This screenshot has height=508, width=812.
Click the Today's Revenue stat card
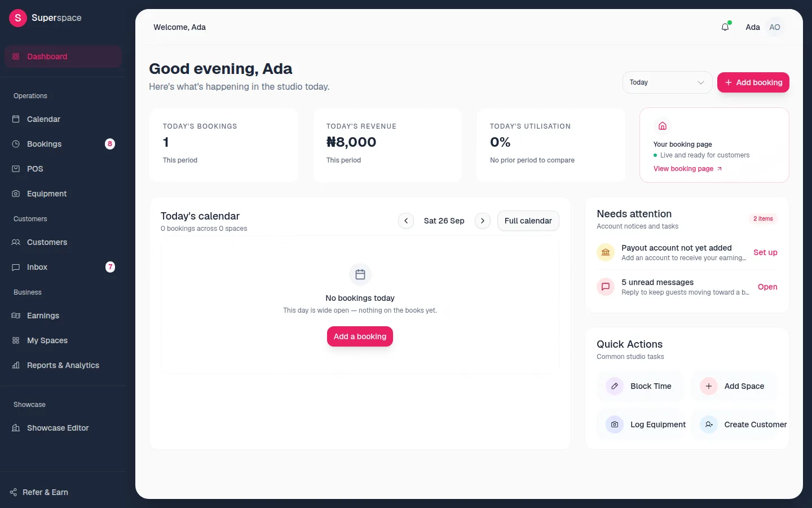pyautogui.click(x=387, y=145)
